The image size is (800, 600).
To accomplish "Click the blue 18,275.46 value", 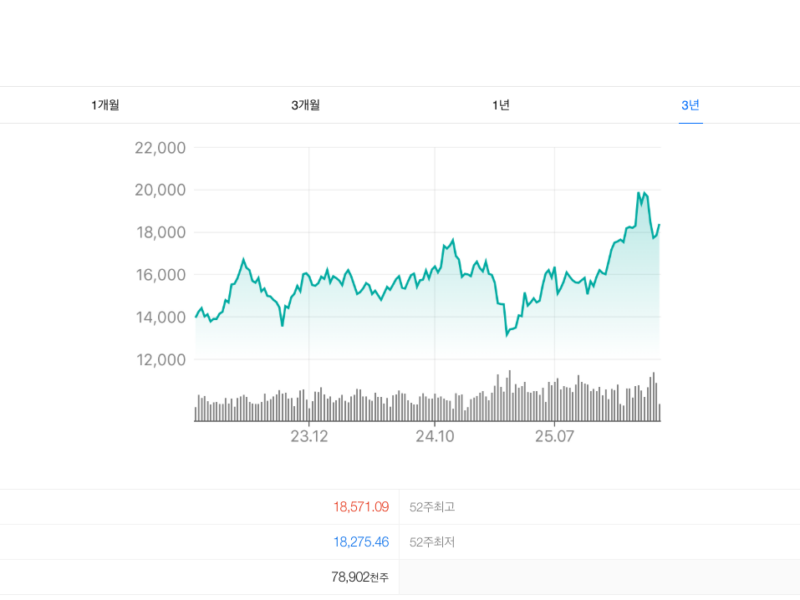I will [360, 542].
